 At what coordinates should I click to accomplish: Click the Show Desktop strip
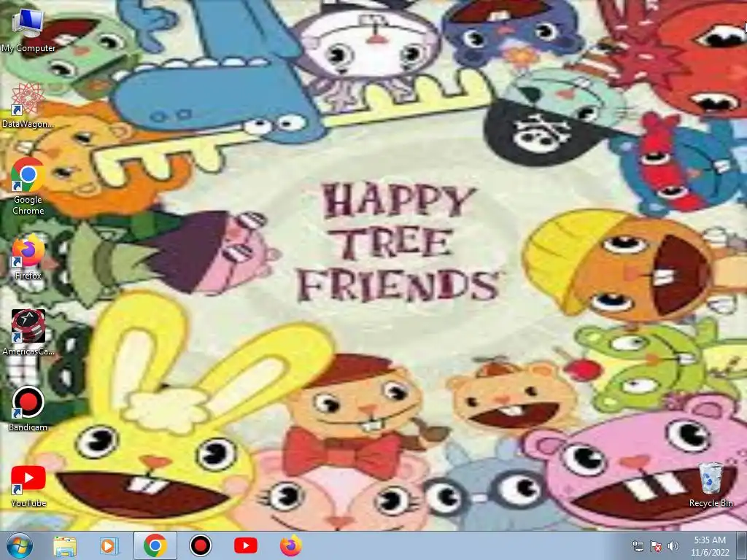(742, 545)
